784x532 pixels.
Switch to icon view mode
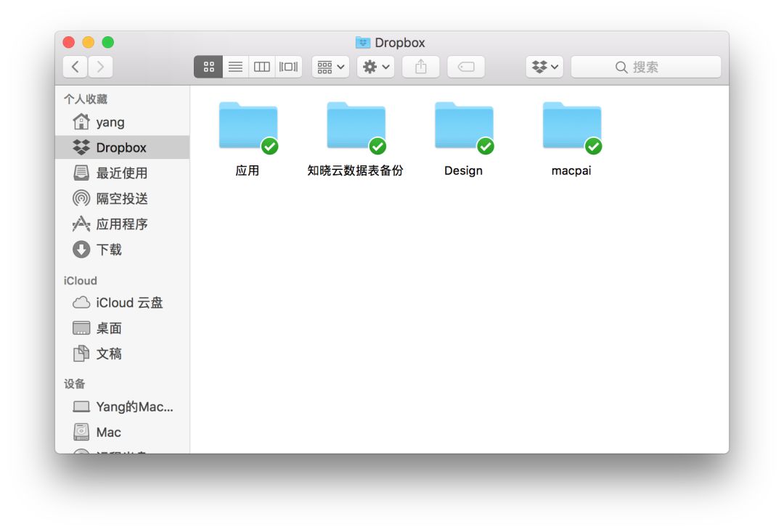[x=208, y=67]
